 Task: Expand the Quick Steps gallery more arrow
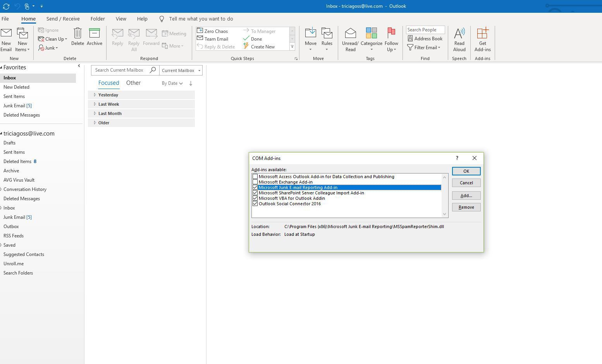tap(292, 47)
